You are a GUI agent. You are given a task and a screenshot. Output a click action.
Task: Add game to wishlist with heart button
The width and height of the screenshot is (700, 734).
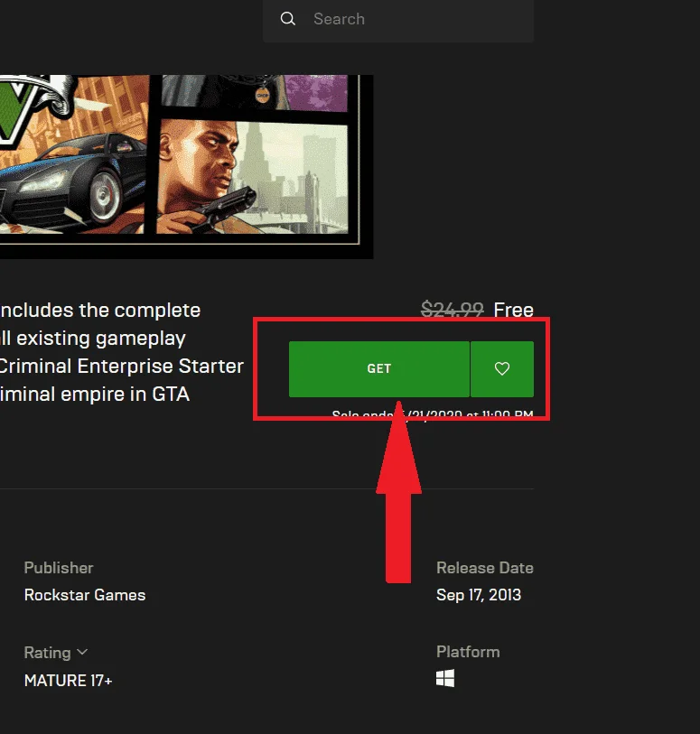coord(502,369)
